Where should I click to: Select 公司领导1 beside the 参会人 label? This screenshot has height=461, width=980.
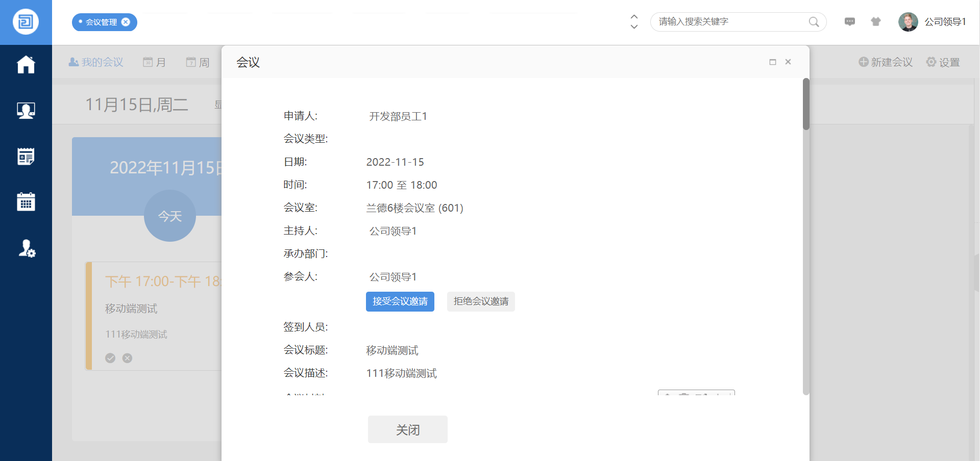pos(393,277)
